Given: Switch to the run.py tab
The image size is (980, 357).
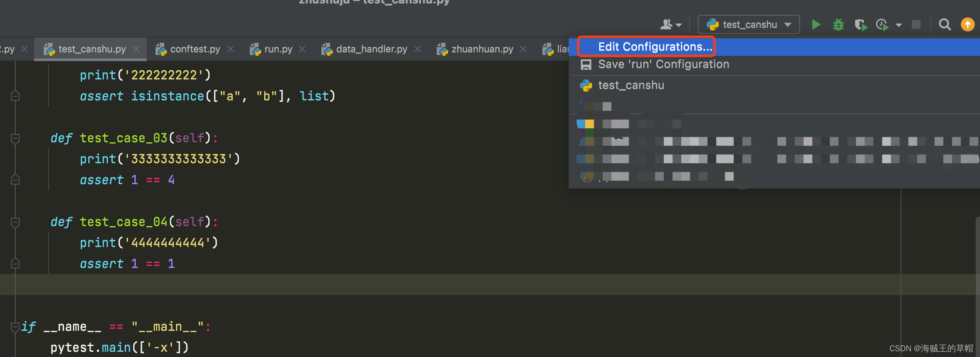Looking at the screenshot, I should [x=278, y=49].
